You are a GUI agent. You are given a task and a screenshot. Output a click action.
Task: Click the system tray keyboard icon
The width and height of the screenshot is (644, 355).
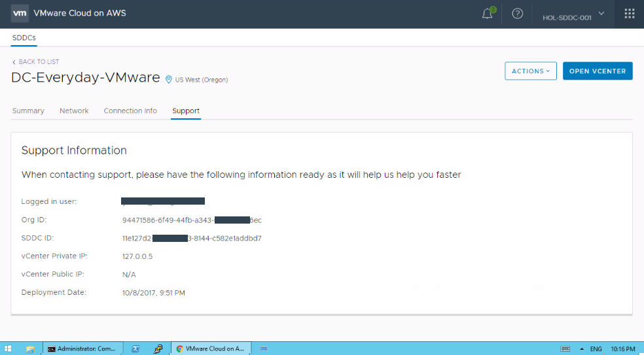(x=565, y=349)
